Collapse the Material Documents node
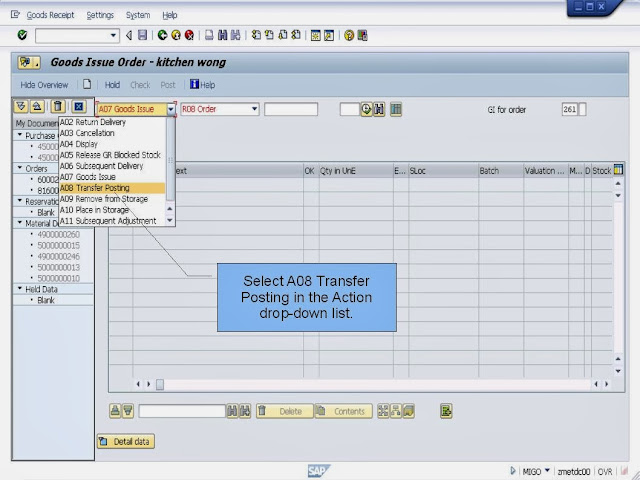The height and width of the screenshot is (480, 640). pyautogui.click(x=20, y=222)
